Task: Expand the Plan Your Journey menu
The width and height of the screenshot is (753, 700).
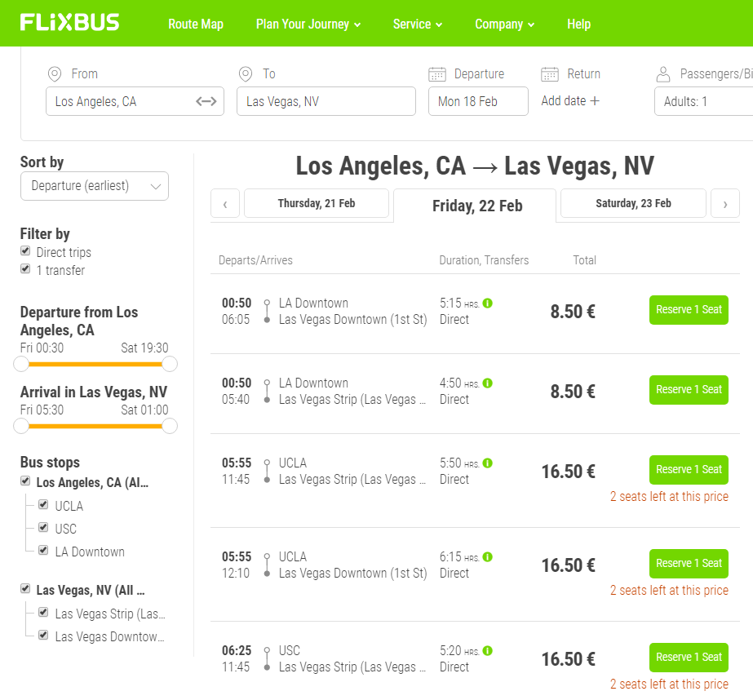Action: (x=308, y=24)
